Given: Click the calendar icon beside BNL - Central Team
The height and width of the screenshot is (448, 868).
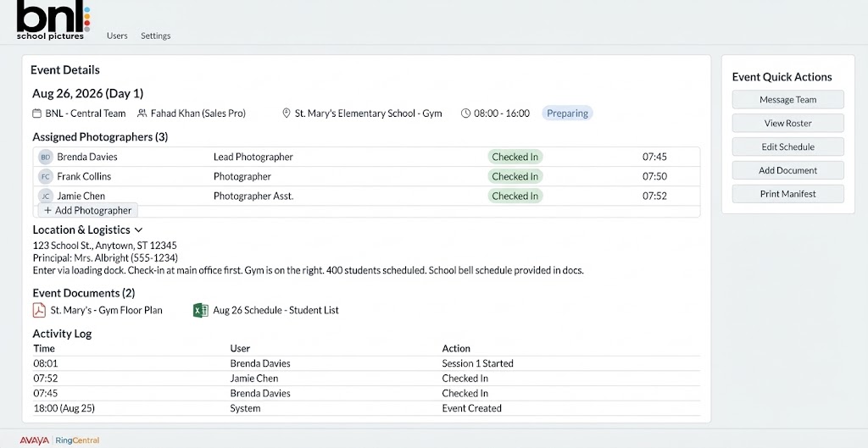Looking at the screenshot, I should (x=36, y=113).
